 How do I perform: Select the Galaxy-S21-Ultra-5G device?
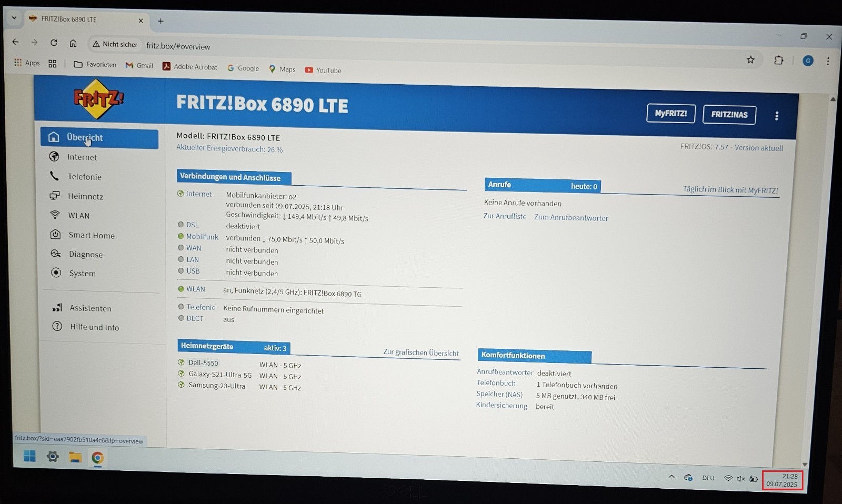pos(220,375)
